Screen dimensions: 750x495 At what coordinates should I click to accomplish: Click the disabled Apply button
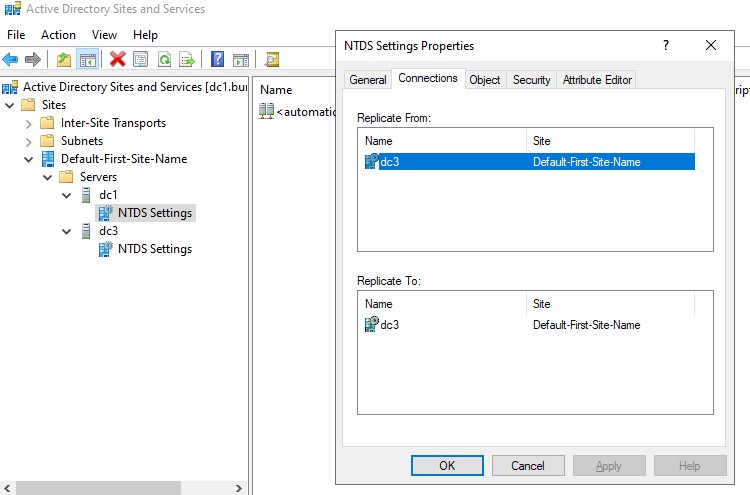(609, 465)
